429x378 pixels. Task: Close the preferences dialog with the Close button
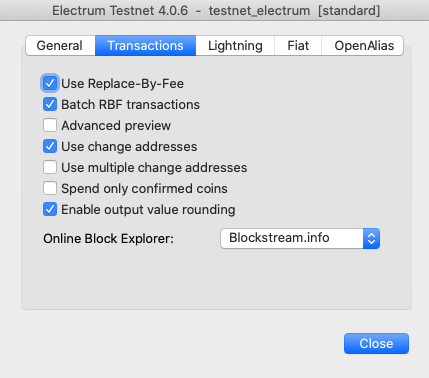click(376, 343)
